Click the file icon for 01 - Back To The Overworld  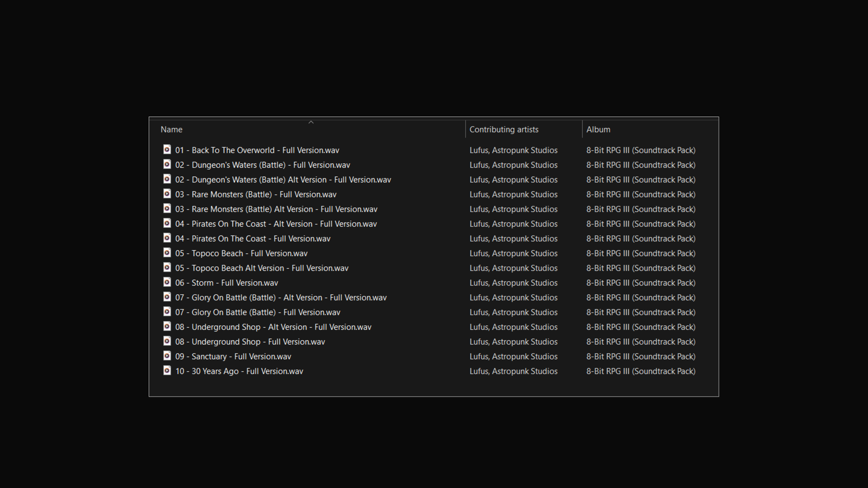coord(167,150)
